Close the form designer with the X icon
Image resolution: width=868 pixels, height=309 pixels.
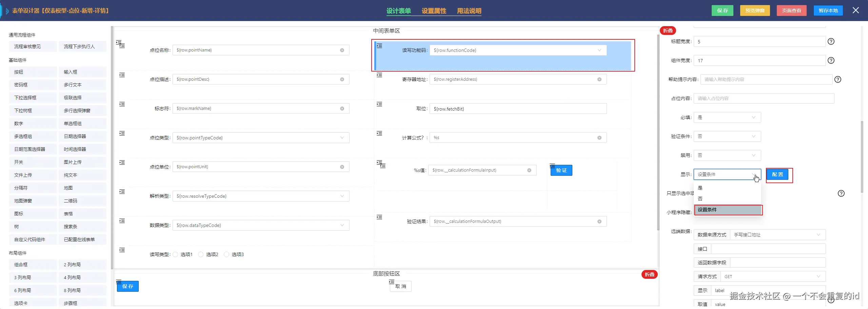coord(856,11)
